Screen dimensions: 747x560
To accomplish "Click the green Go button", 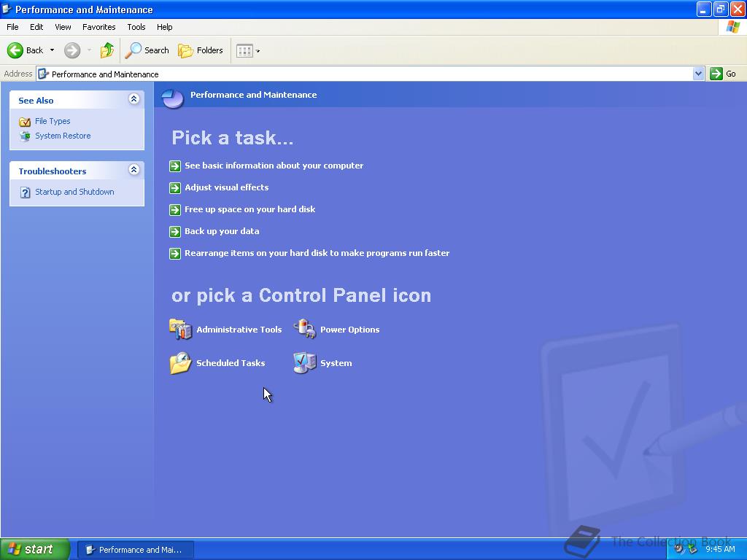I will tap(723, 74).
